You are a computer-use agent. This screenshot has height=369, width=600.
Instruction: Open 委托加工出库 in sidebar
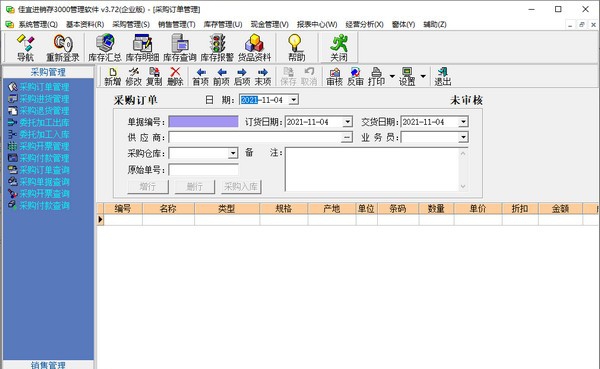click(x=44, y=123)
